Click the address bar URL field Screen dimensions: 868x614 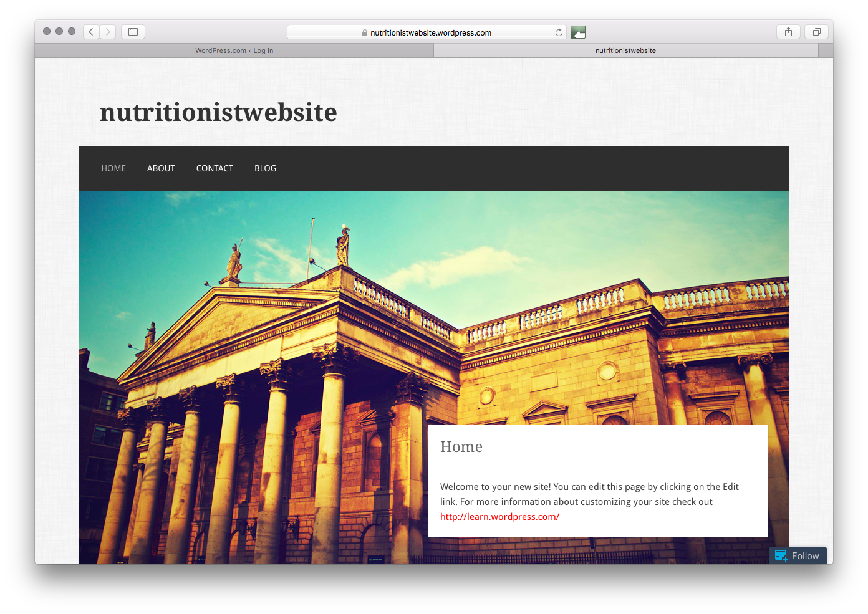(x=427, y=32)
